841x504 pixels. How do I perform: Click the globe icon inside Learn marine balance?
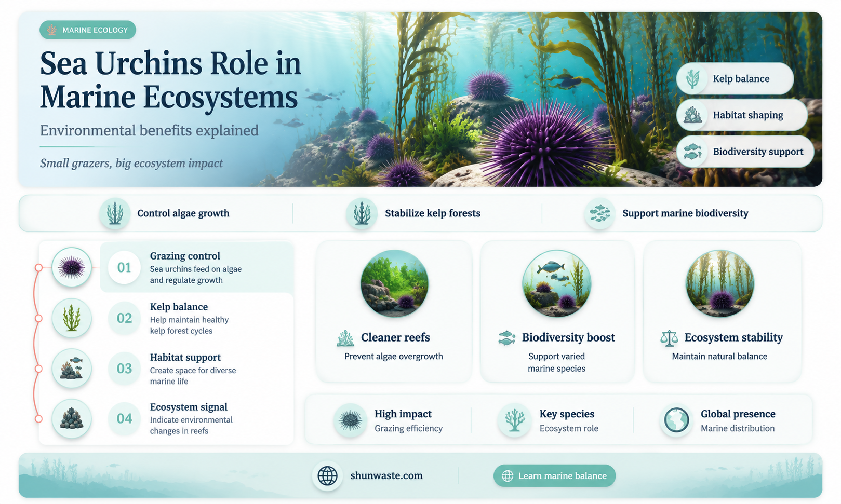coord(508,476)
